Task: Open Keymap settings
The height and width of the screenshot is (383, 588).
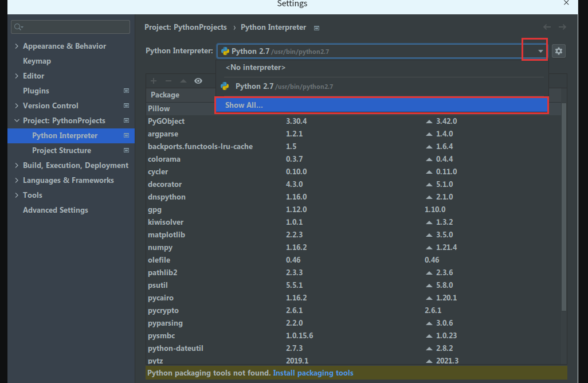Action: coord(37,61)
